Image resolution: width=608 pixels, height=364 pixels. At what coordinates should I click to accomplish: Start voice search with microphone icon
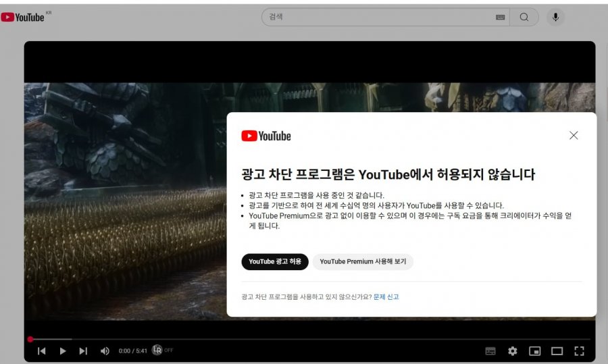pos(555,17)
